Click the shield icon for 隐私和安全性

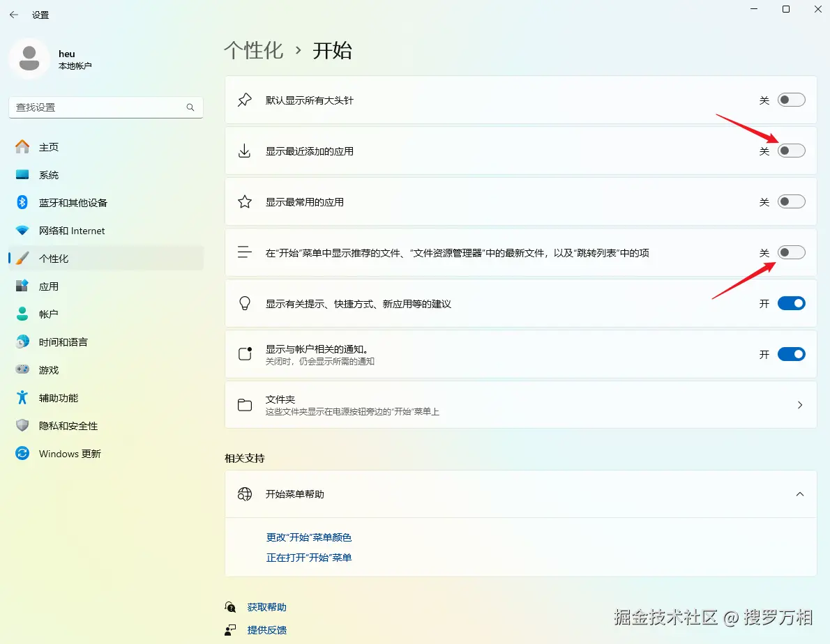pyautogui.click(x=22, y=426)
